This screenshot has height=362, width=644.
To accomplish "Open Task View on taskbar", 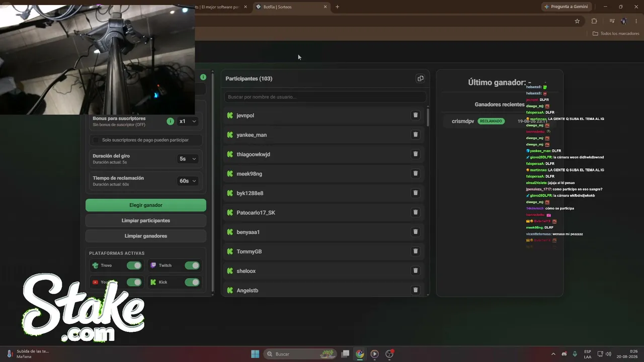I will (345, 354).
